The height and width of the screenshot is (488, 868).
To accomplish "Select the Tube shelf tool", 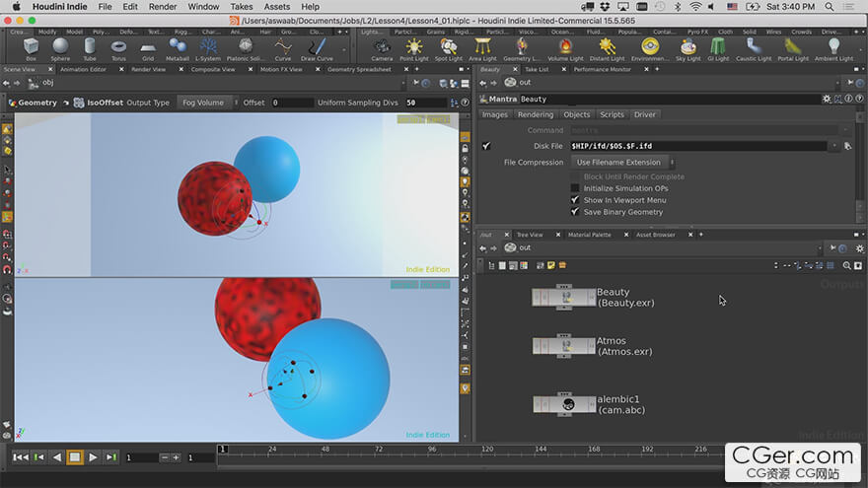I will click(x=90, y=49).
